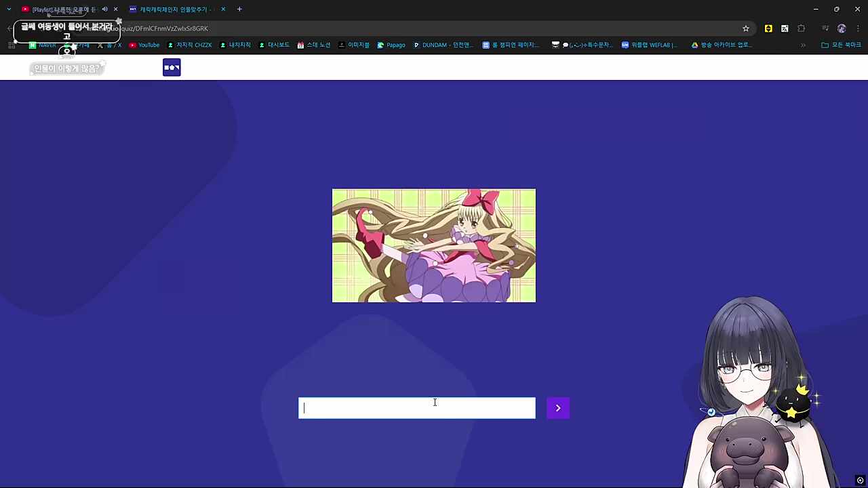
Task: Open the DUNDAM bookmark
Action: pyautogui.click(x=443, y=45)
